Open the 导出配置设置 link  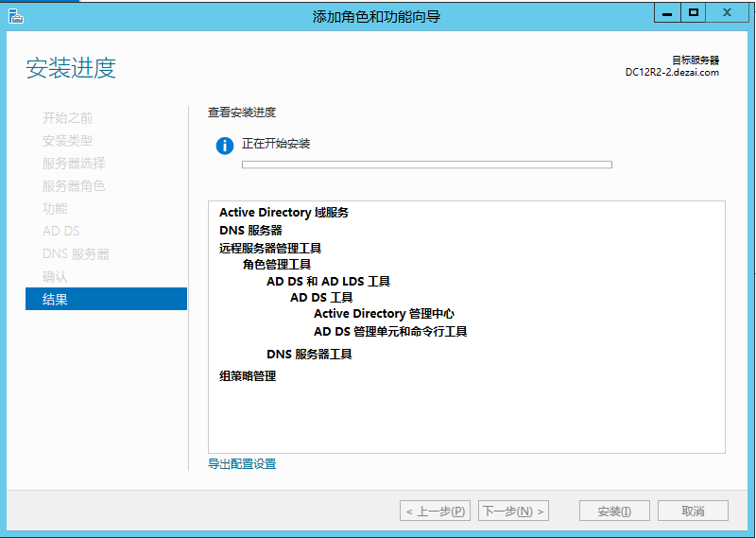(242, 464)
